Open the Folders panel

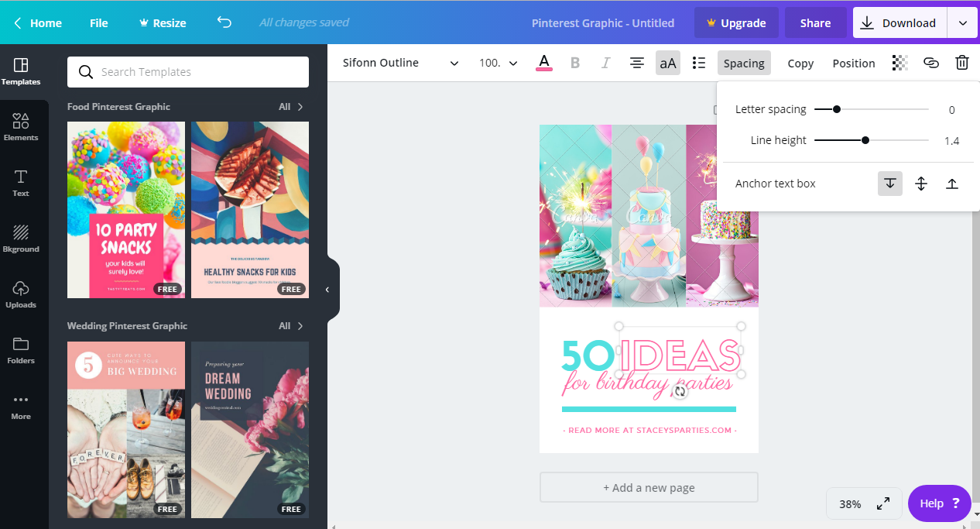[21, 350]
